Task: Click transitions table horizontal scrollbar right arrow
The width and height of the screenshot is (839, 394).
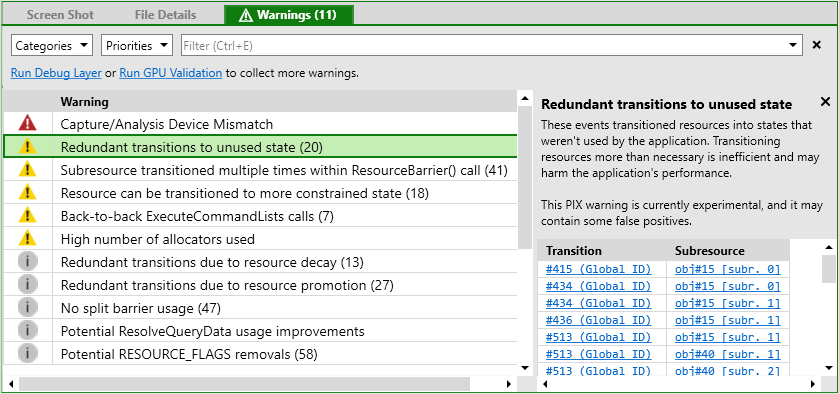Action: [812, 383]
